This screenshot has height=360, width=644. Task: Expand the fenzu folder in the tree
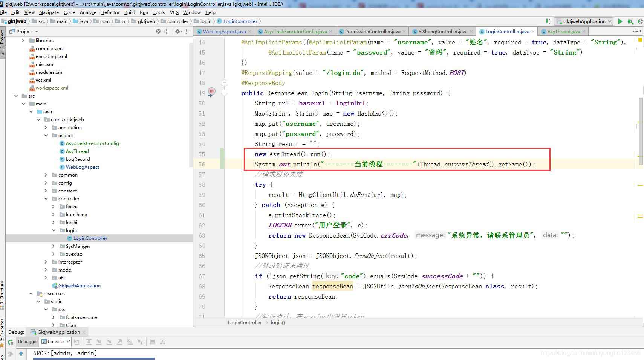tap(54, 207)
